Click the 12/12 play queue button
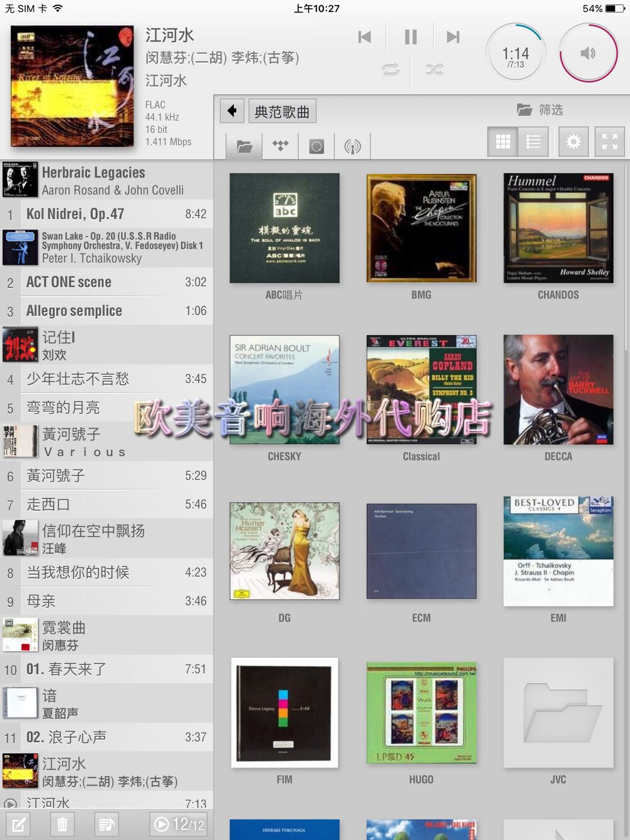The width and height of the screenshot is (630, 840). (178, 824)
